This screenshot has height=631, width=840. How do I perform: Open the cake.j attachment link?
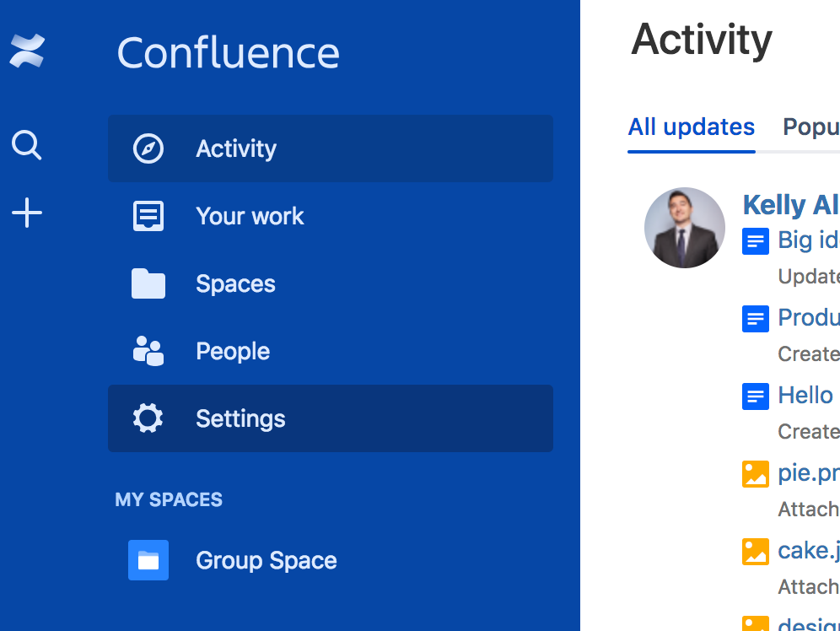(x=809, y=551)
